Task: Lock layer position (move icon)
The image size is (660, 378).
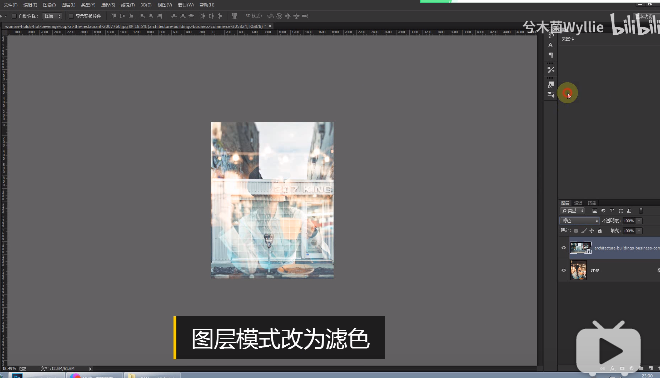Action: pyautogui.click(x=591, y=231)
